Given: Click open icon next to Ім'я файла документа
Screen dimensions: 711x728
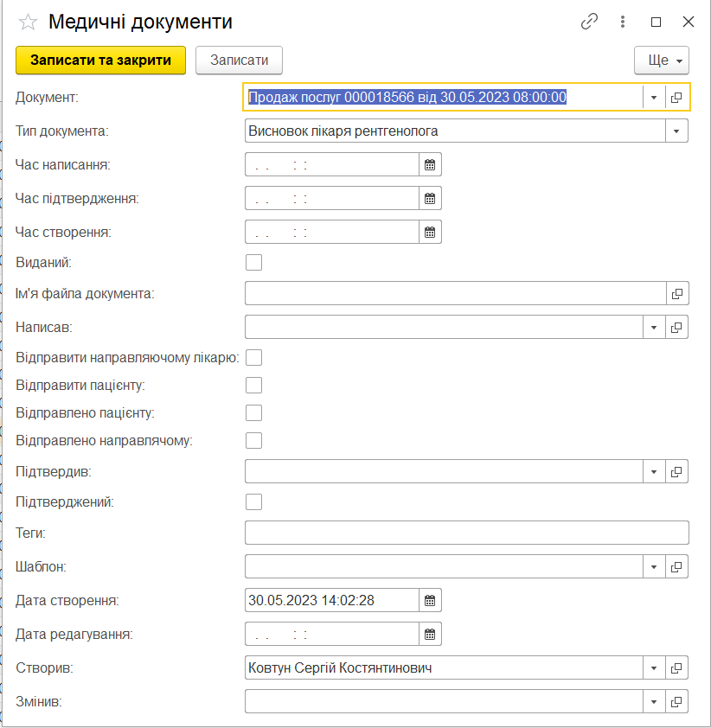Looking at the screenshot, I should [677, 294].
